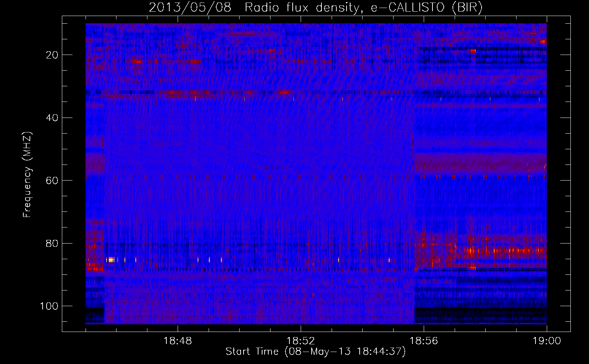
Task: Click the '18:56' time tick label
Action: (x=424, y=341)
